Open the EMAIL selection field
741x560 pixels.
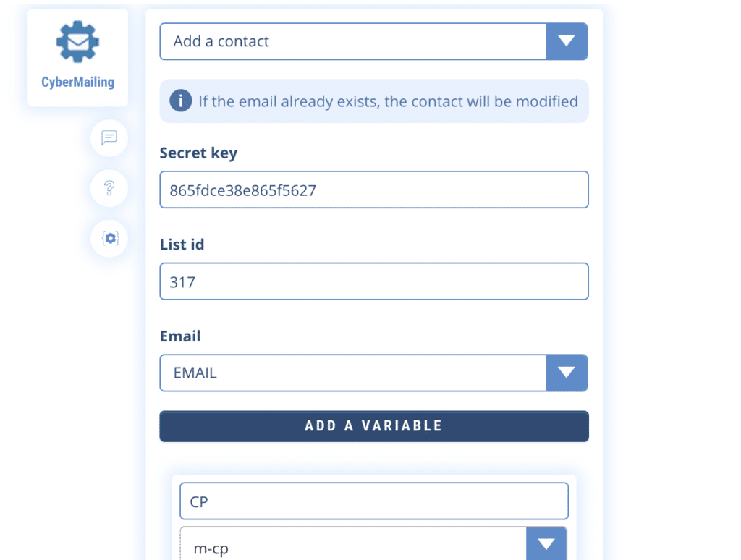[x=353, y=373]
